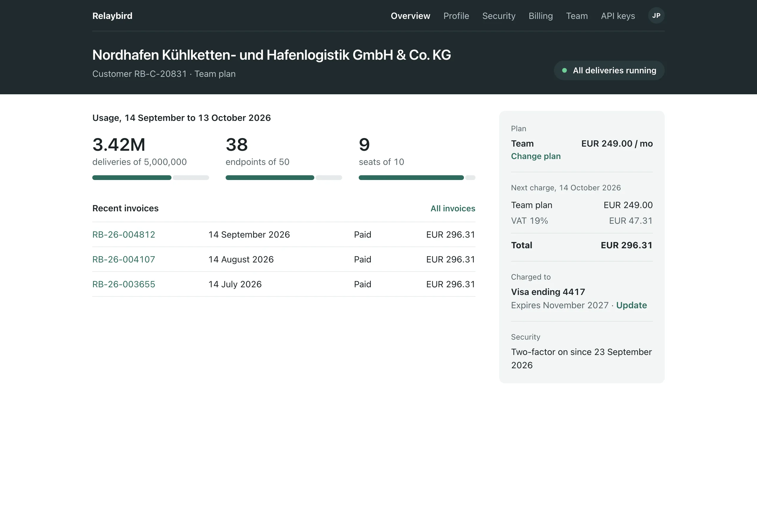The height and width of the screenshot is (532, 757).
Task: Click the 14 August 2026 invoice date
Action: (241, 259)
